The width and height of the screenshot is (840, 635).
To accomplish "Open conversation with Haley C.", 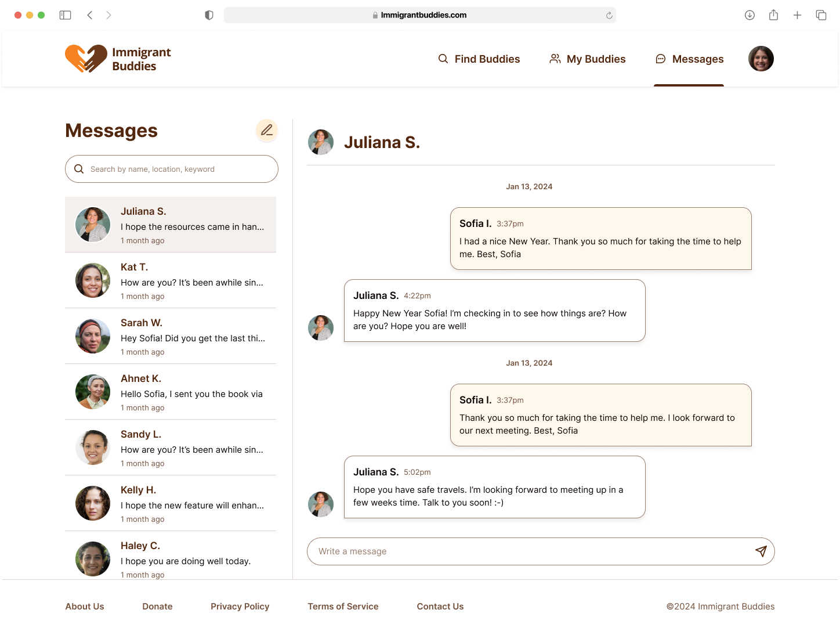I will pyautogui.click(x=171, y=555).
